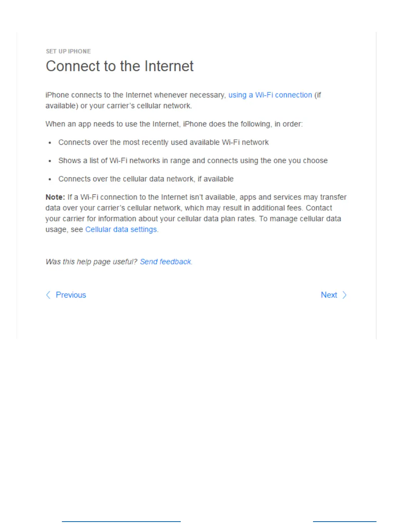Click the 'most recently used available Wi-Fi' bullet
The image size is (393, 532).
click(163, 142)
